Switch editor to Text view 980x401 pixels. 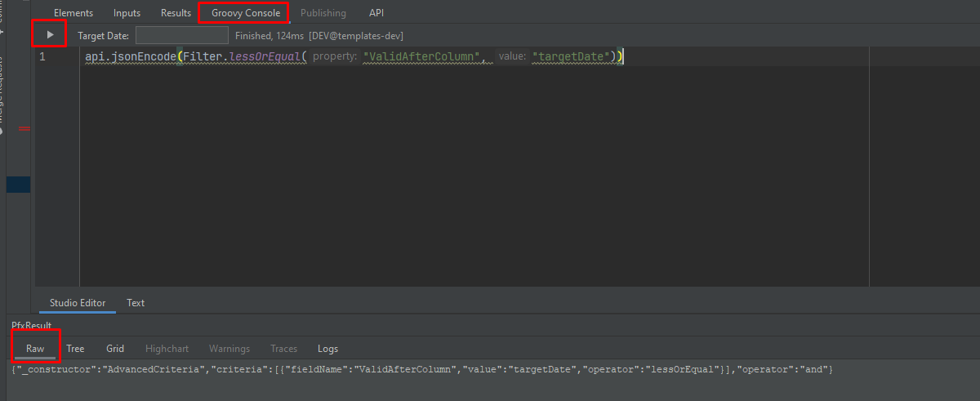click(x=136, y=303)
